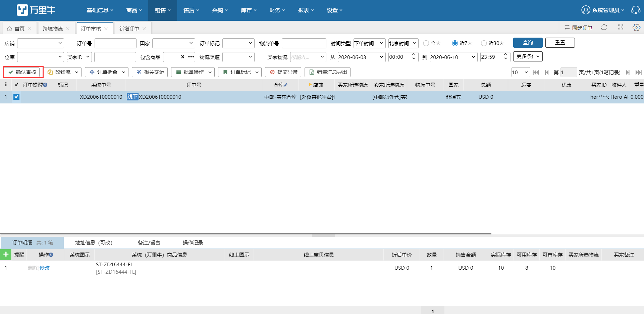Click the 物流单号 input field

[x=304, y=43]
